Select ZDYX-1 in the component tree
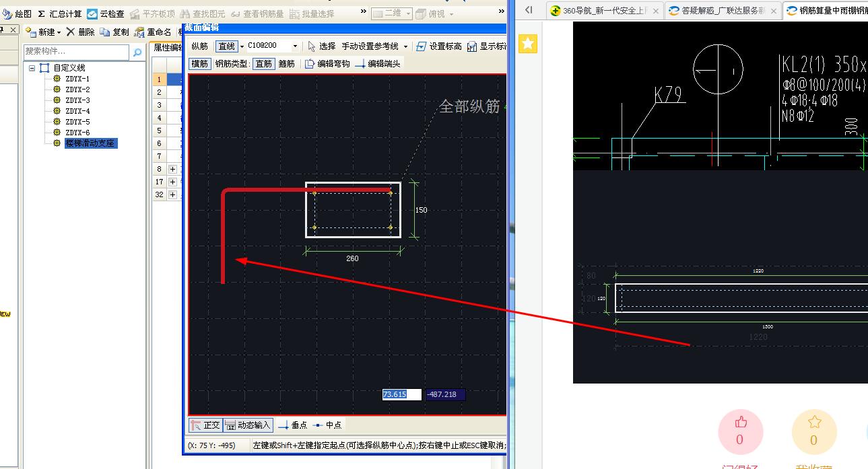 tap(77, 79)
